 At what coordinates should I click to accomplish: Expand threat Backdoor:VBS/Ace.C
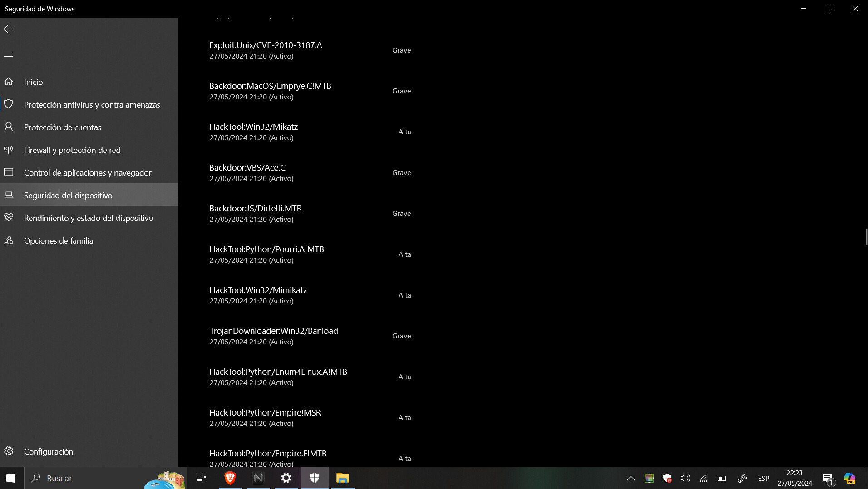pos(311,173)
